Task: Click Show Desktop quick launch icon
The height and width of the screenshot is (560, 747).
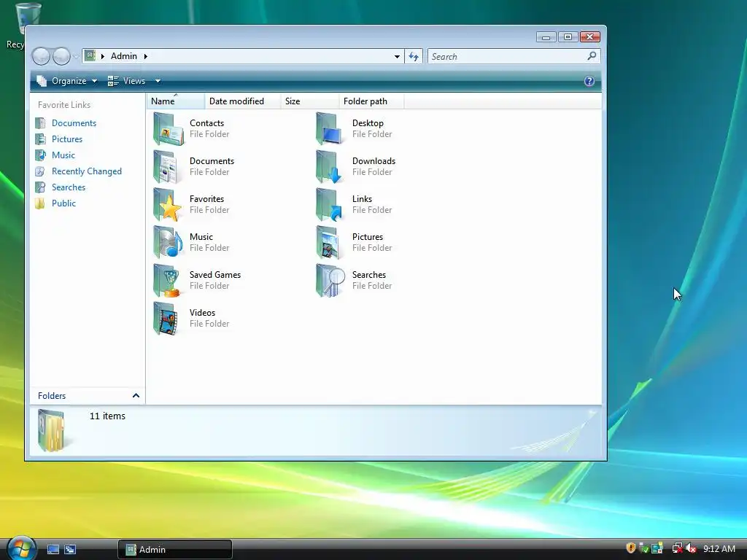Action: 53,549
